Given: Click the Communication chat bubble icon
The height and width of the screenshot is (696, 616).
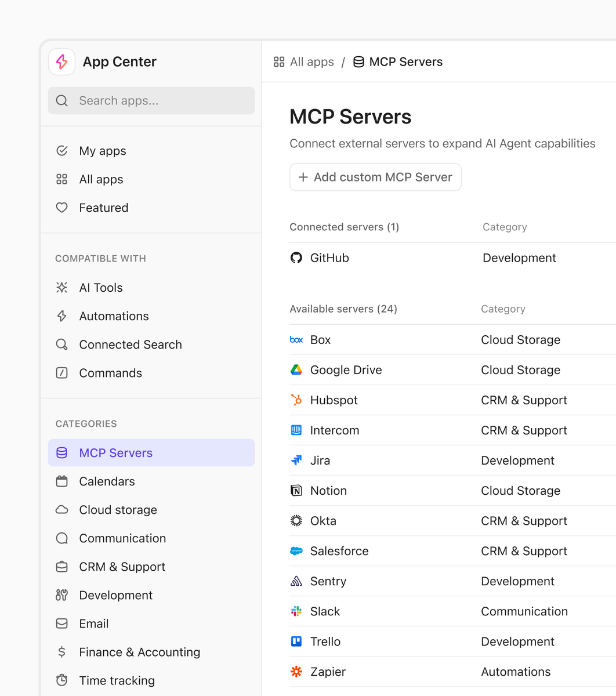Looking at the screenshot, I should (x=62, y=538).
